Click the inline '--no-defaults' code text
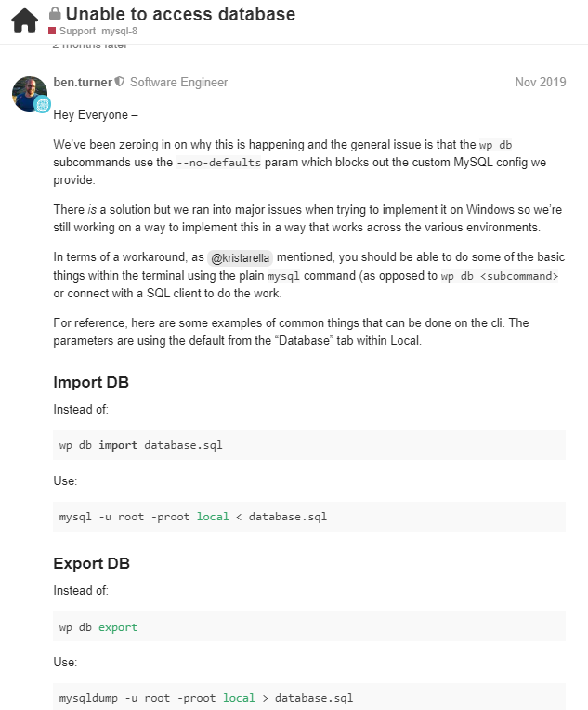The width and height of the screenshot is (588, 710). coord(219,162)
